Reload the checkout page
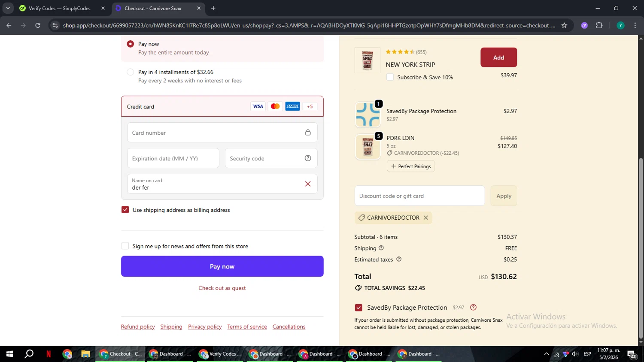 pyautogui.click(x=38, y=25)
